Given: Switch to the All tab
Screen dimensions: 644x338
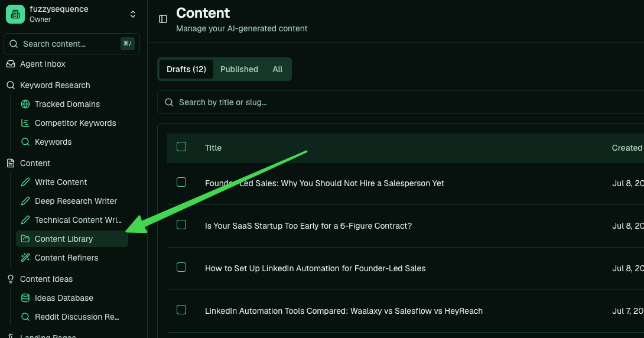Looking at the screenshot, I should coord(277,69).
